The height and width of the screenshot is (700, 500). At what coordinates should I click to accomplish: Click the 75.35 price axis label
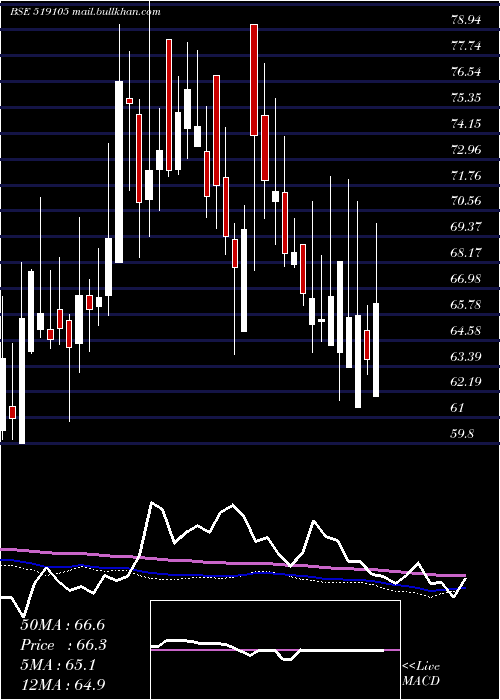[x=466, y=97]
